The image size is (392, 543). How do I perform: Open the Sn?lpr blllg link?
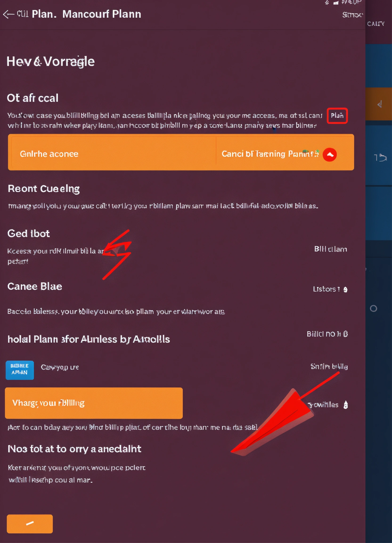(329, 366)
